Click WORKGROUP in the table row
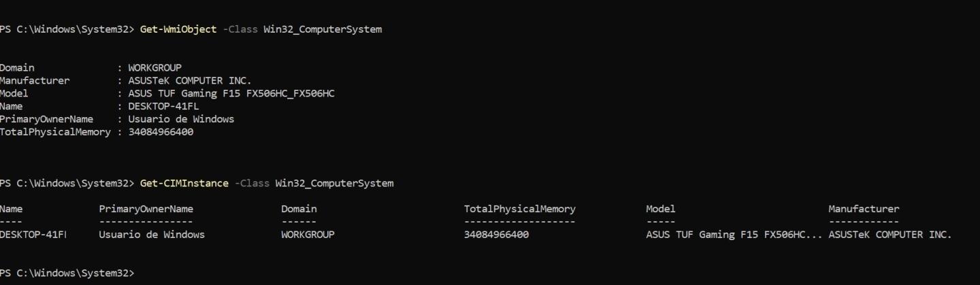The width and height of the screenshot is (980, 285). point(308,235)
